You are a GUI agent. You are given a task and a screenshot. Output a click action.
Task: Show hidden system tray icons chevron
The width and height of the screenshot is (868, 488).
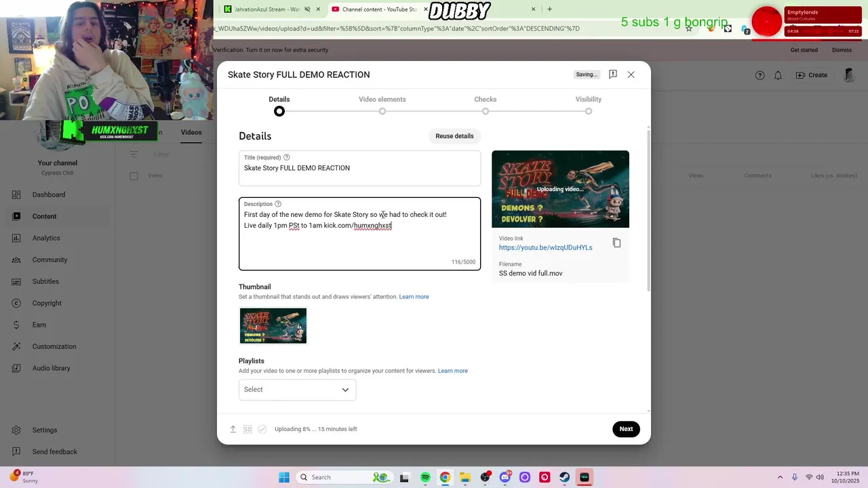tap(780, 477)
